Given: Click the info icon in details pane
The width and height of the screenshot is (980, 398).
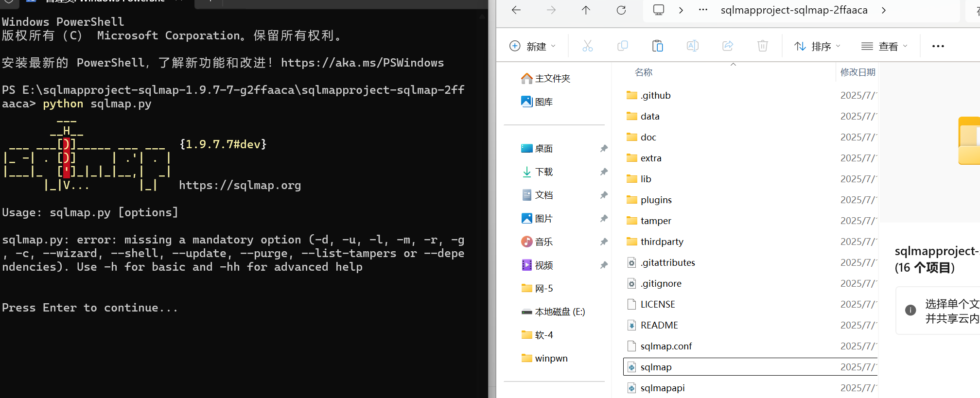Looking at the screenshot, I should [x=910, y=310].
